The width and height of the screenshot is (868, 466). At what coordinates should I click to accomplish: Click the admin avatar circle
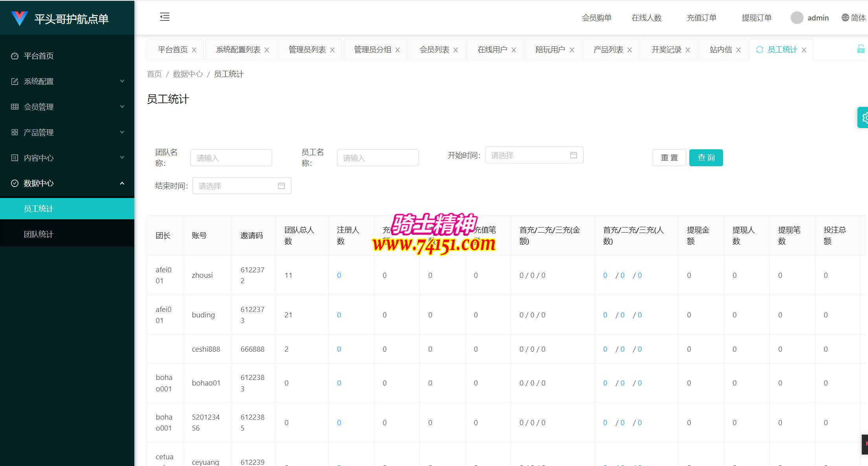coord(797,18)
